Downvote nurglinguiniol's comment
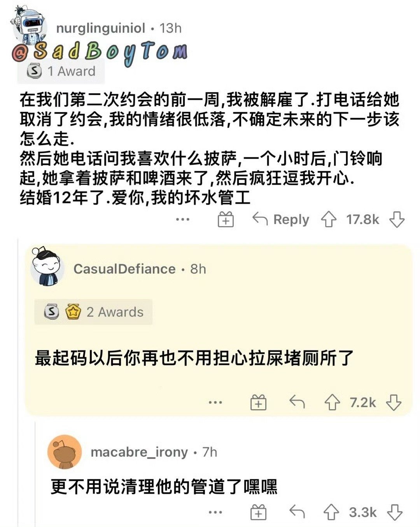The image size is (420, 527). pos(397,220)
